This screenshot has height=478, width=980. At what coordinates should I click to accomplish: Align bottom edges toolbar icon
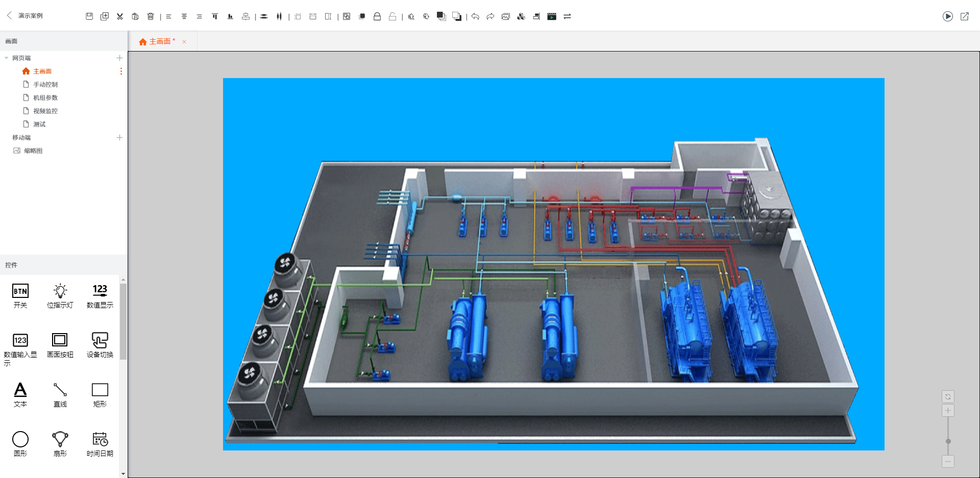[230, 16]
